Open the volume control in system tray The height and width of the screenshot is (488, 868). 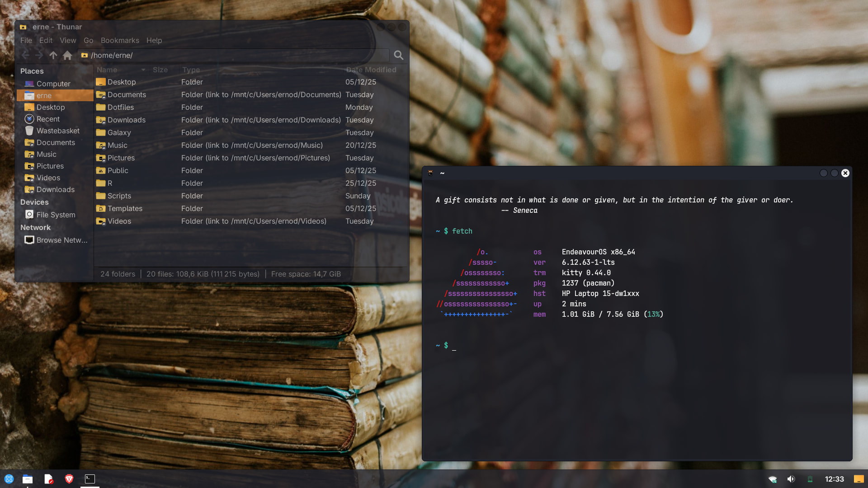[x=791, y=479]
